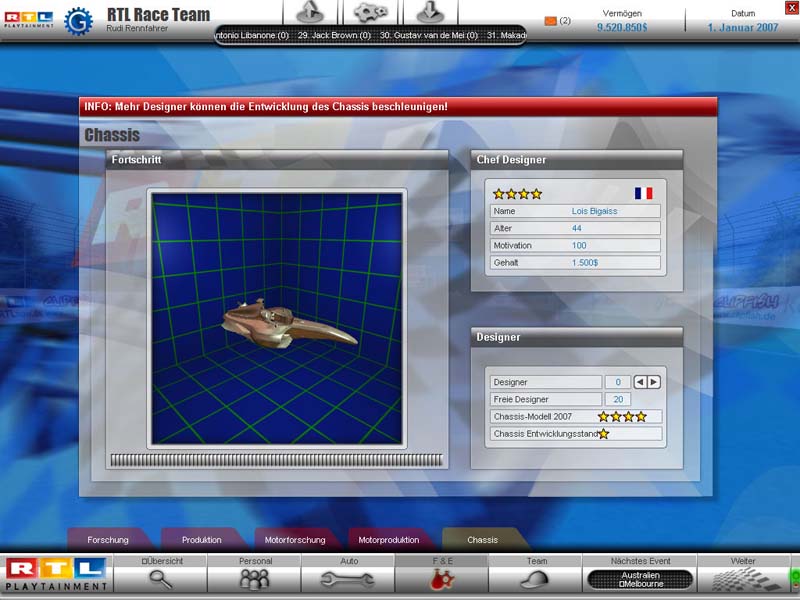The image size is (800, 600).
Task: Click the gears icon in top bar
Action: 370,12
